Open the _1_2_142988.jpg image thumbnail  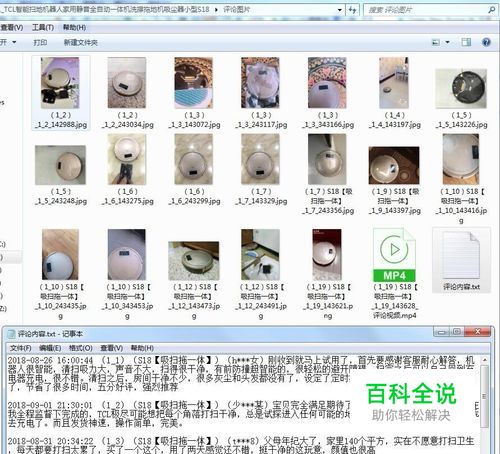60,83
